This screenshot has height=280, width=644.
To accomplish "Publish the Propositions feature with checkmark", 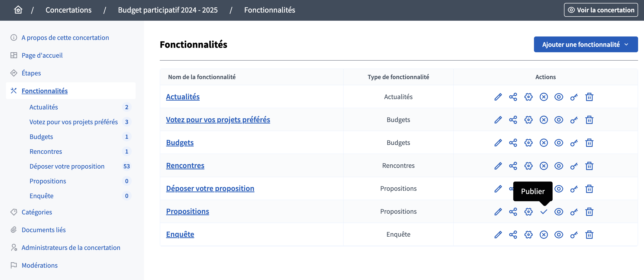I will (544, 212).
